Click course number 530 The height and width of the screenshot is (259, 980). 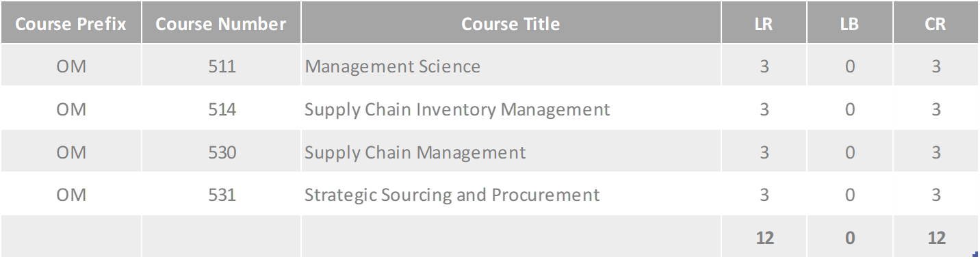(222, 152)
